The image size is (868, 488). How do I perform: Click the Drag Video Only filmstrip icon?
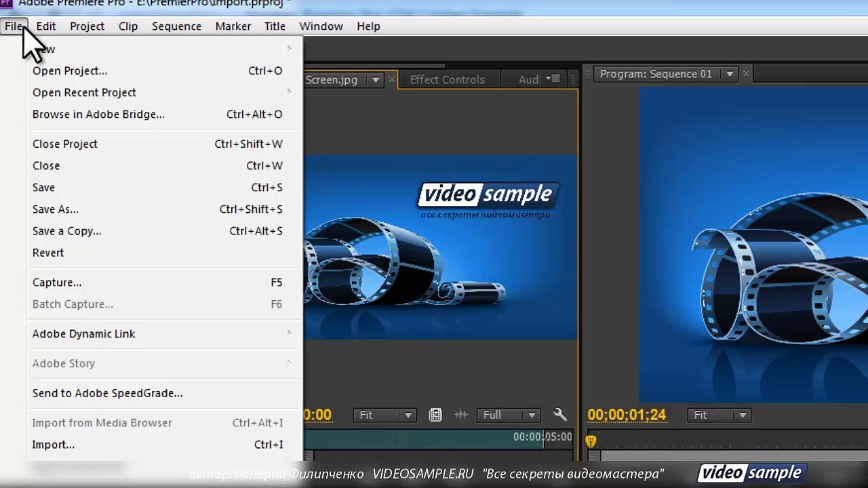click(x=435, y=415)
